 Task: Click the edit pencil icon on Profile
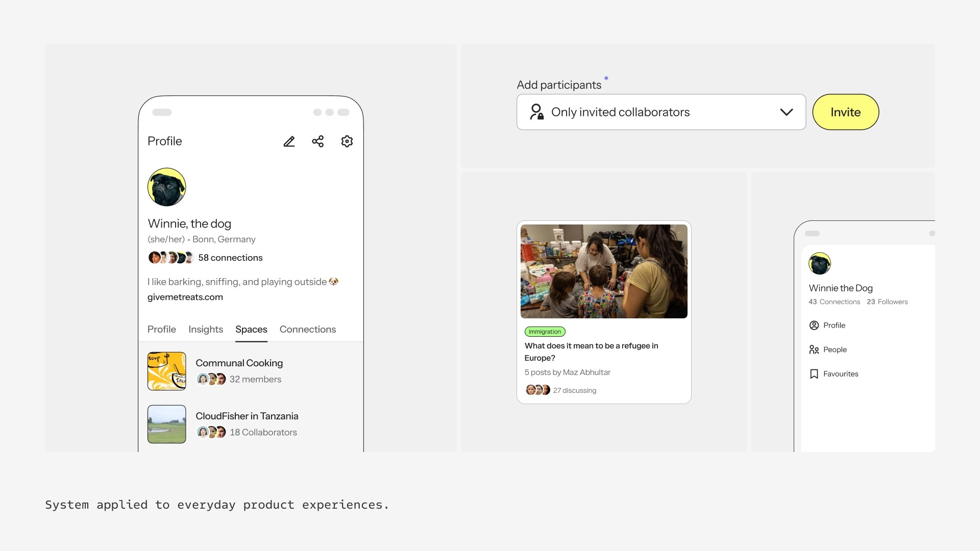click(289, 141)
